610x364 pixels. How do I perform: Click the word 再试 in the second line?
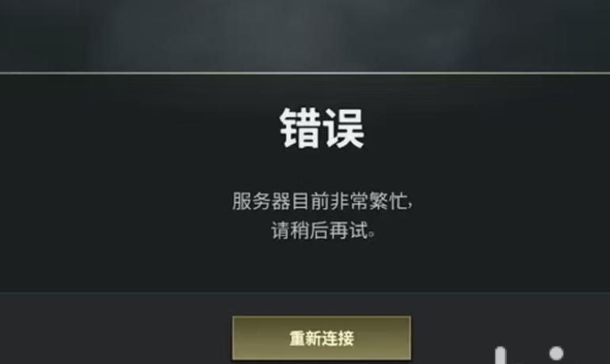[x=349, y=230]
